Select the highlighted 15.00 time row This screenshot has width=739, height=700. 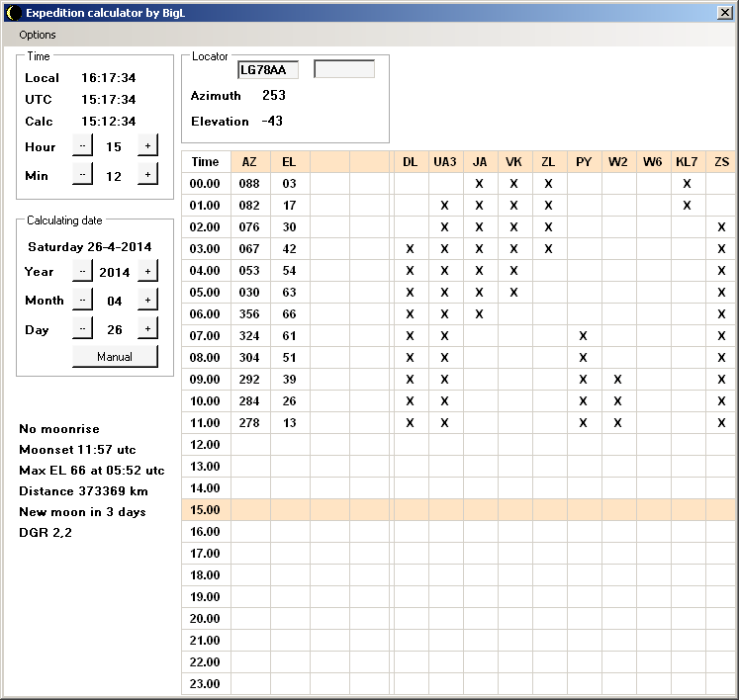pos(205,510)
